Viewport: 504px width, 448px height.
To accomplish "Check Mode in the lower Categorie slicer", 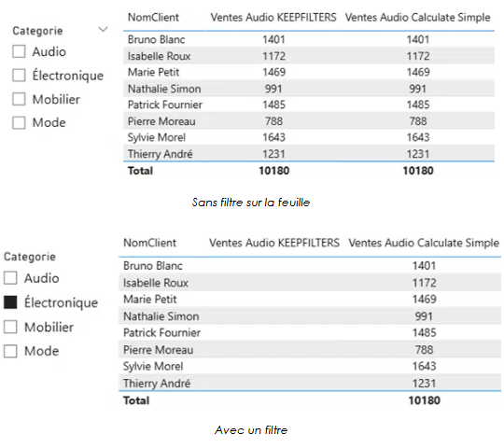I will point(10,351).
